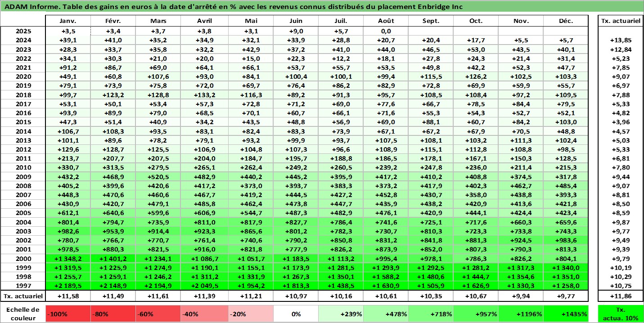644x323 pixels.
Task: Select the 2000 year row label
Action: pyautogui.click(x=23, y=259)
